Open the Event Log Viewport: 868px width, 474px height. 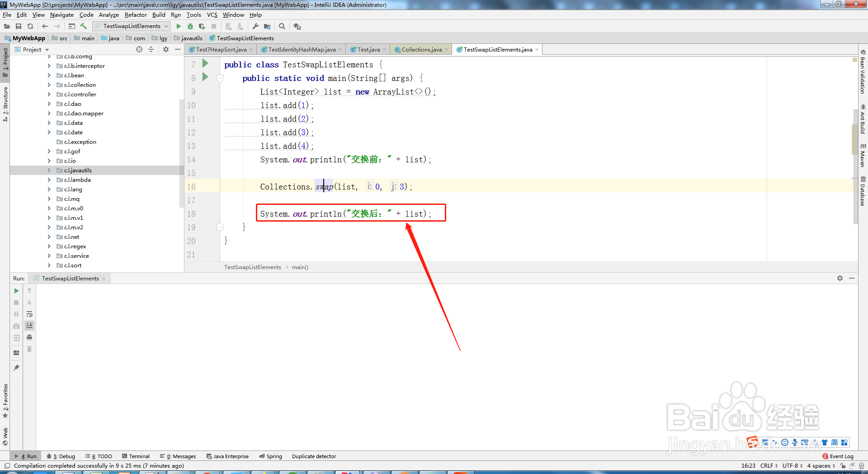pyautogui.click(x=838, y=456)
